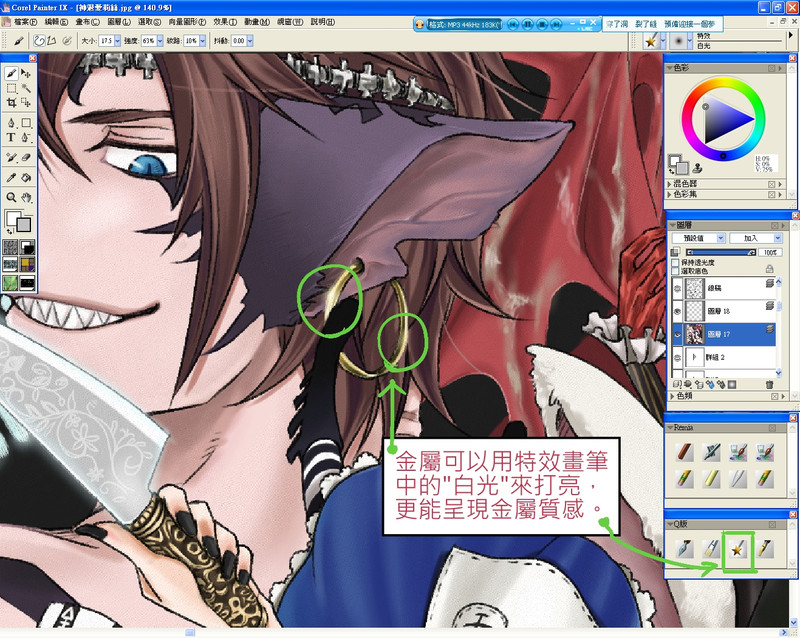Pick the first brush in Remia palette
Viewport: 800px width, 638px height.
click(x=684, y=452)
